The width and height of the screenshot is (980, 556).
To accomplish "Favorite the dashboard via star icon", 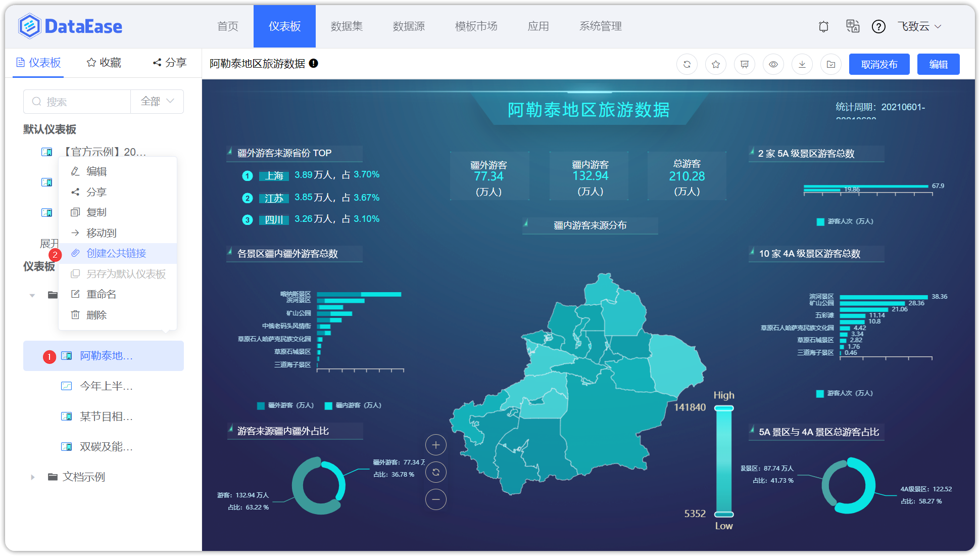I will click(715, 64).
